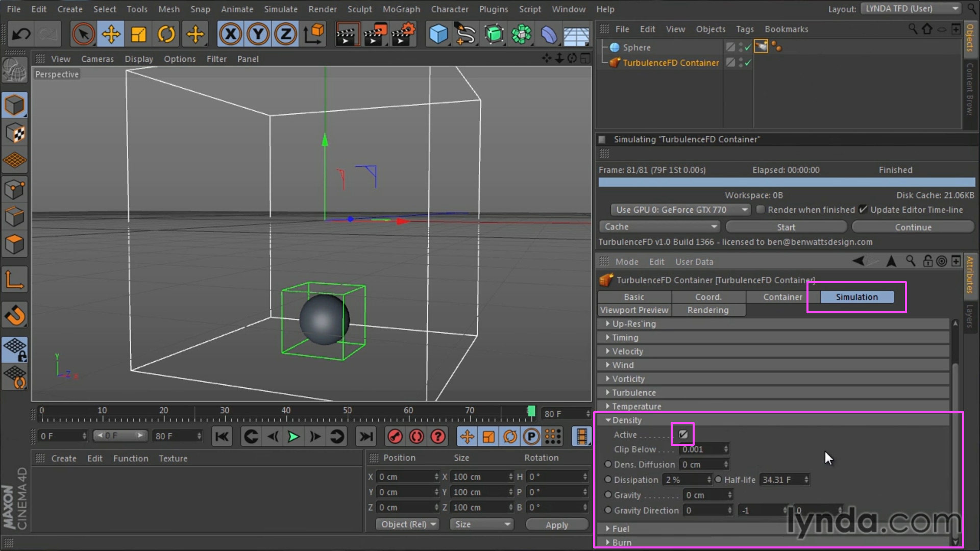Click Render View clapper icon
Viewport: 980px width, 551px height.
coord(347,34)
